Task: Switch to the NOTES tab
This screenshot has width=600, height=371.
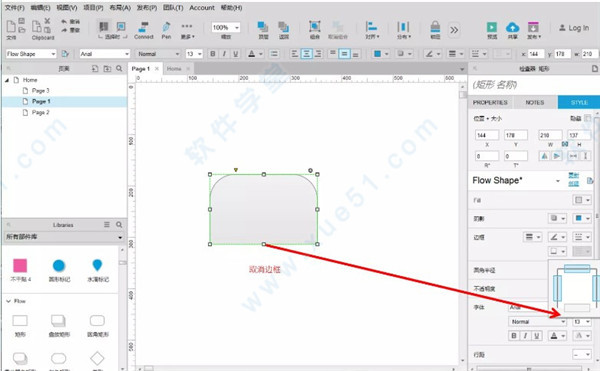Action: (535, 103)
